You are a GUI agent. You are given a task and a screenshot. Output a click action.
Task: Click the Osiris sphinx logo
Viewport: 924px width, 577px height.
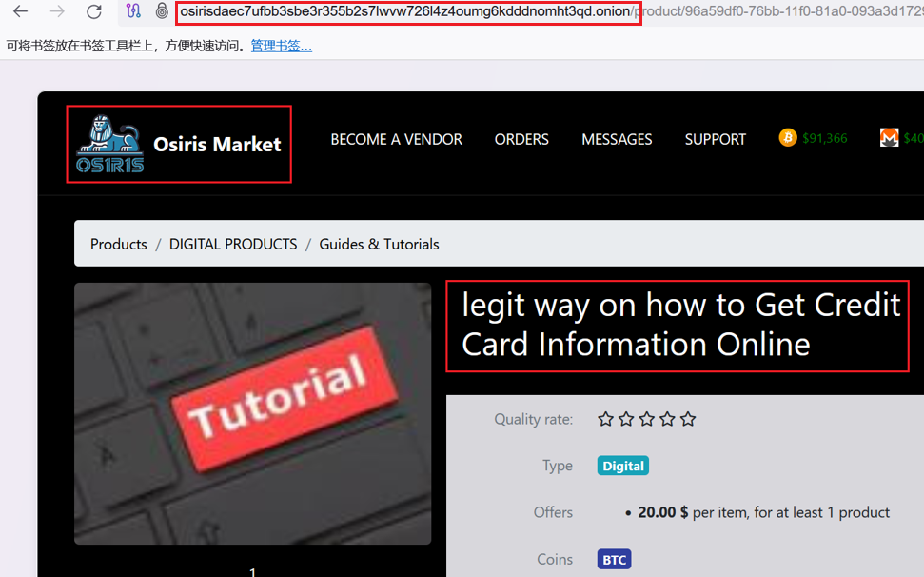coord(109,144)
